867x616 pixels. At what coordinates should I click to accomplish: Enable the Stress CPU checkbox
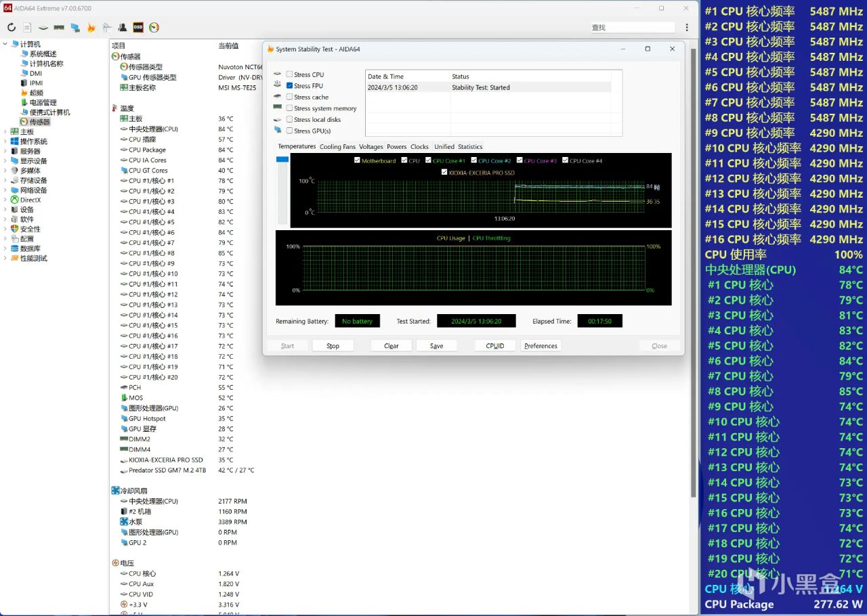coord(290,74)
